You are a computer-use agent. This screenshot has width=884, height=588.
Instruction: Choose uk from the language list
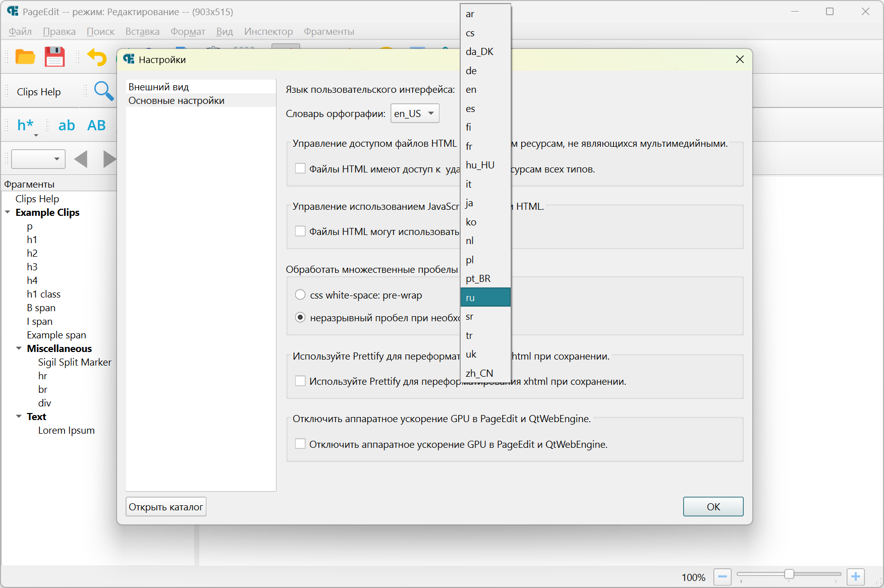[485, 354]
